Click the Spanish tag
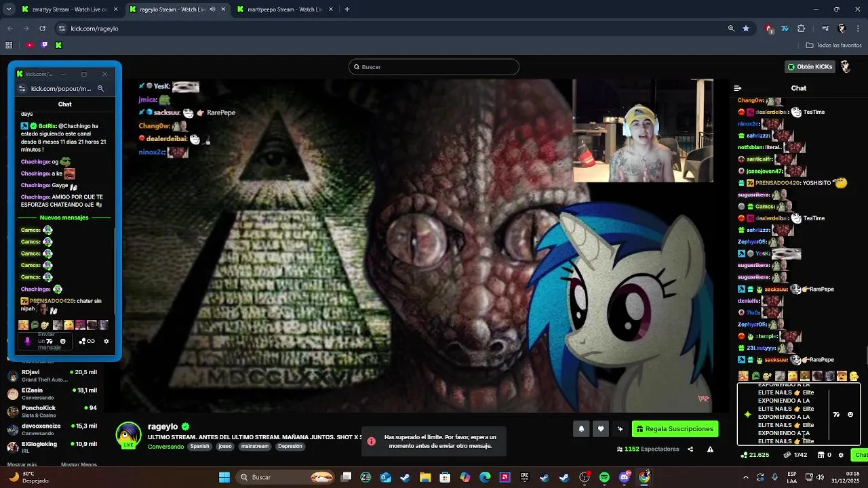Screen dimensions: 868x488 [199, 447]
